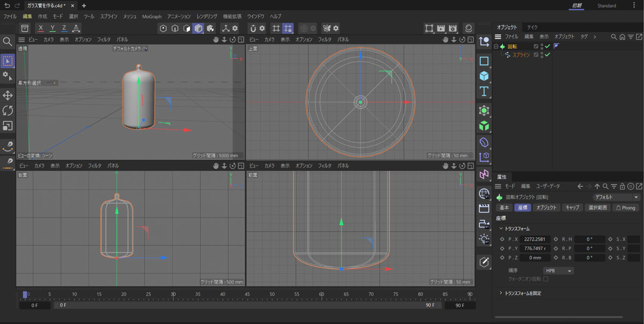This screenshot has height=324, width=644.
Task: Open the デフォルト dropdown in attributes panel
Action: click(x=616, y=197)
